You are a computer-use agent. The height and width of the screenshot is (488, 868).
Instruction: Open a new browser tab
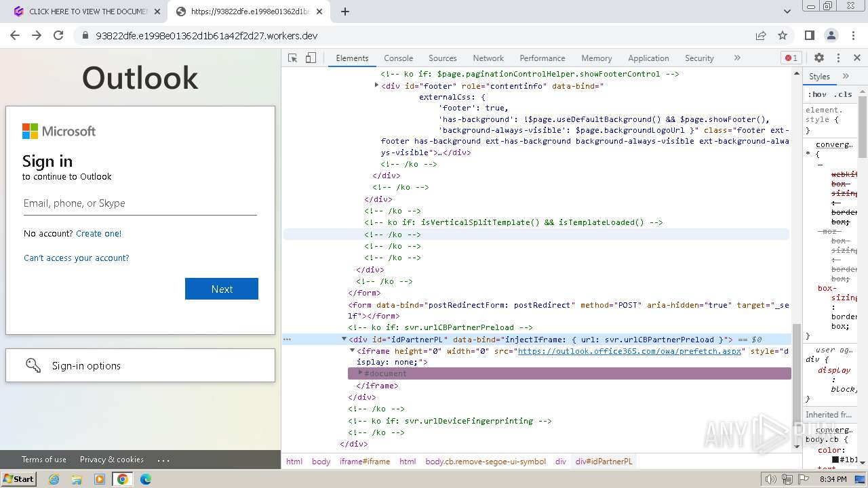coord(344,12)
